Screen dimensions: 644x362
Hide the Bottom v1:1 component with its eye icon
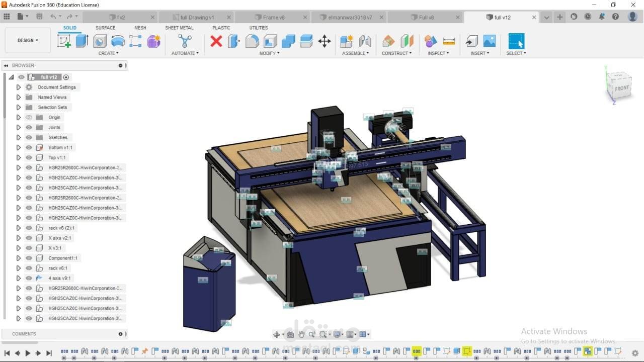click(x=28, y=147)
